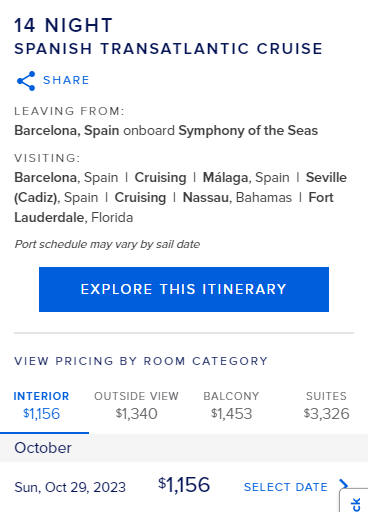Select the Interior room category tab

point(41,406)
